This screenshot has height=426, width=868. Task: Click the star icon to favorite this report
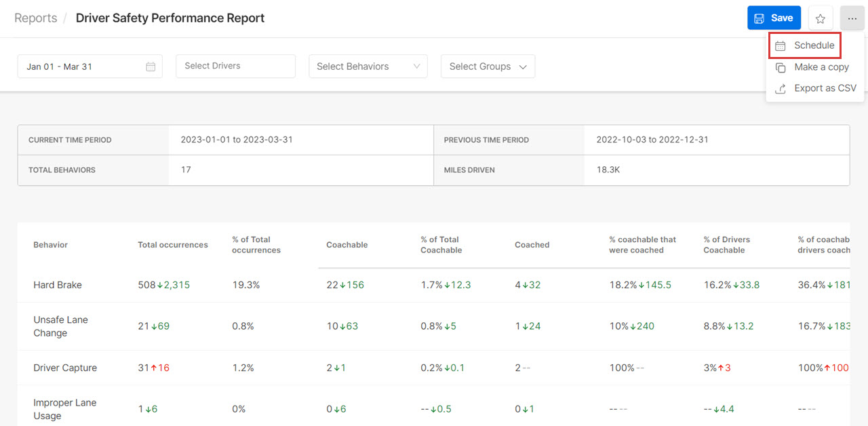click(x=820, y=18)
